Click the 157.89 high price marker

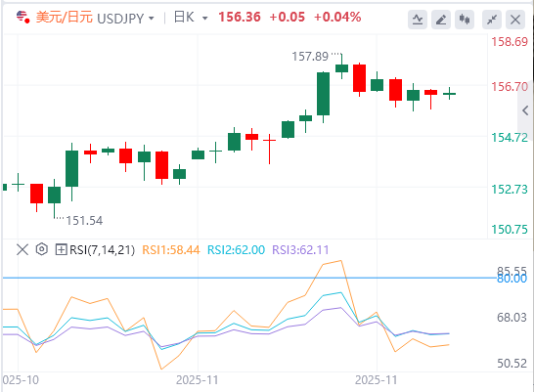click(310, 56)
